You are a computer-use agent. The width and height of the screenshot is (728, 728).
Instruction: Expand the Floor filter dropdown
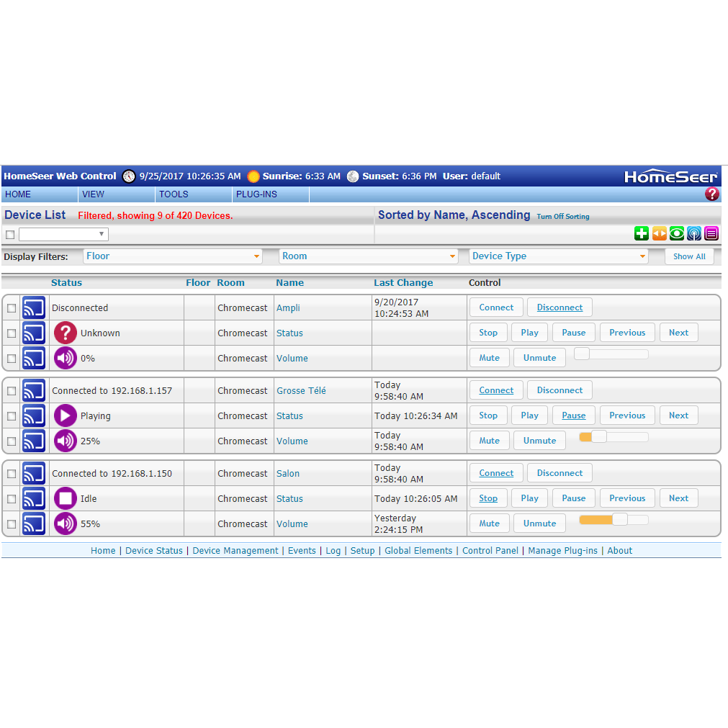[173, 256]
